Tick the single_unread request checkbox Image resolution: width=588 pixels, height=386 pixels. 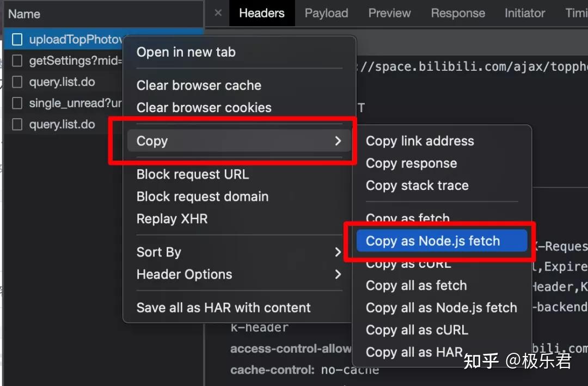pos(17,103)
